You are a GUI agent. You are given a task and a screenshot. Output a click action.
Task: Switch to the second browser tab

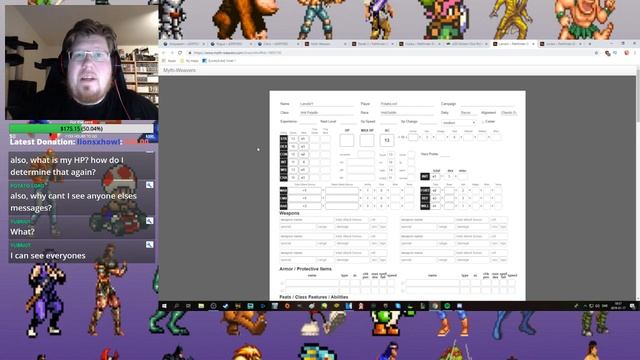point(231,44)
